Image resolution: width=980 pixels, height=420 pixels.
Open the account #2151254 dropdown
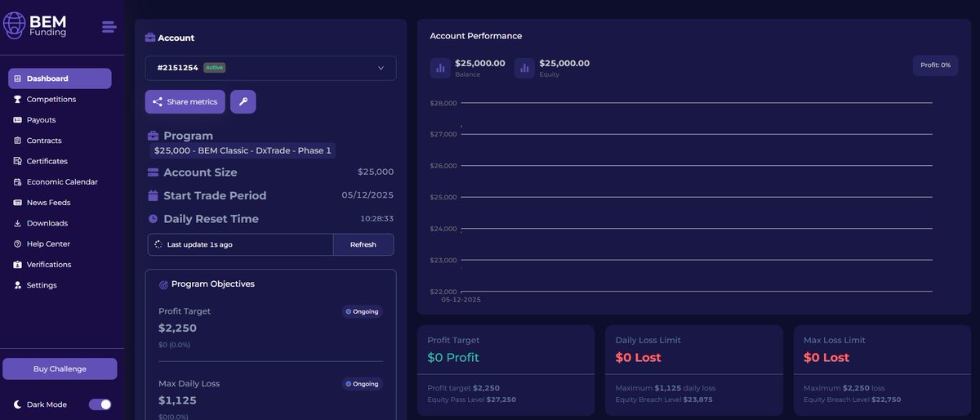click(x=270, y=68)
